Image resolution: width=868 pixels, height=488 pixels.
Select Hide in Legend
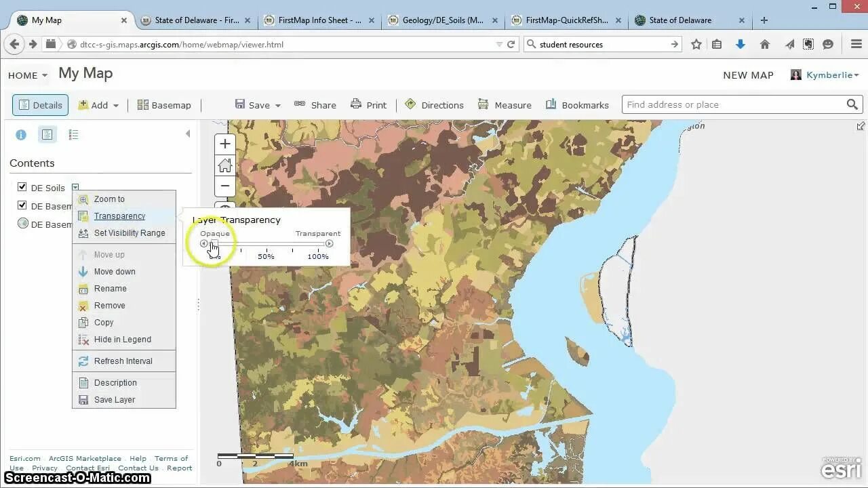click(x=123, y=340)
